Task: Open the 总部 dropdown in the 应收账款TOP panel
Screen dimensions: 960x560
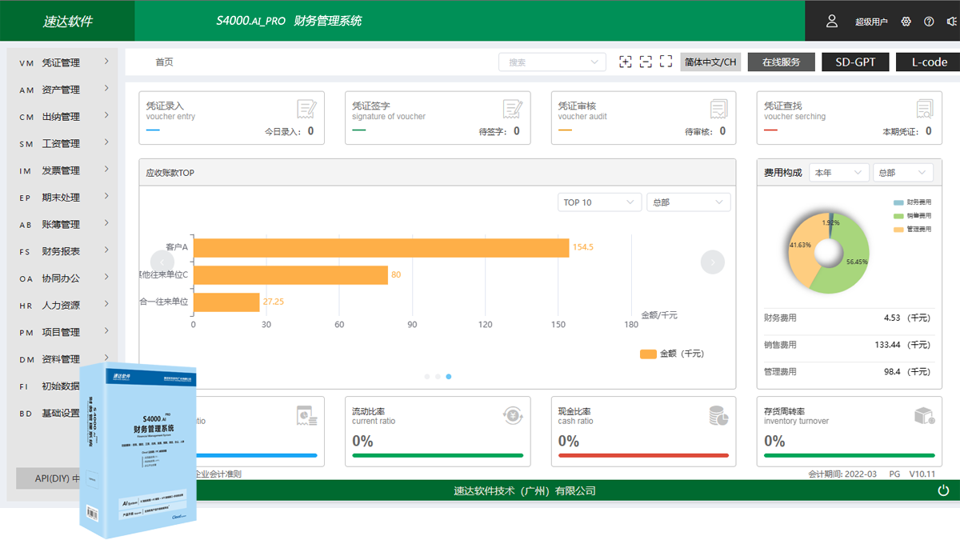Action: [x=689, y=202]
